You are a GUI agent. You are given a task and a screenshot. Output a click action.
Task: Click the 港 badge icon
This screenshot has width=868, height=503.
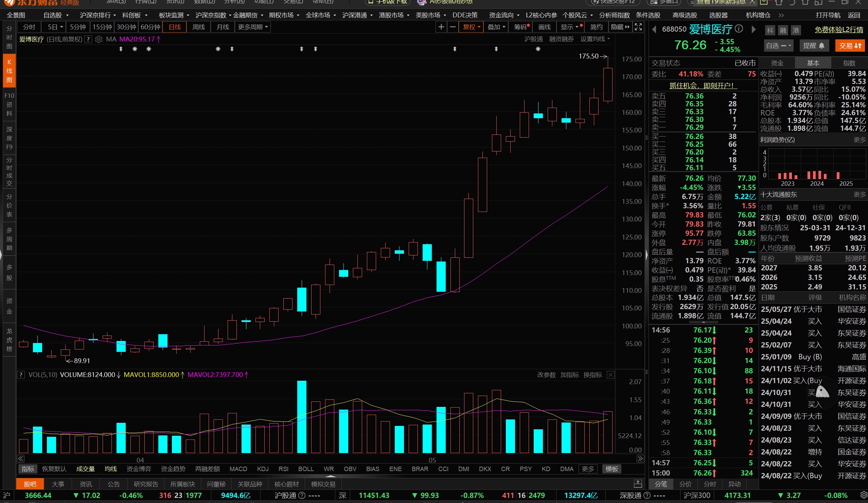(796, 30)
